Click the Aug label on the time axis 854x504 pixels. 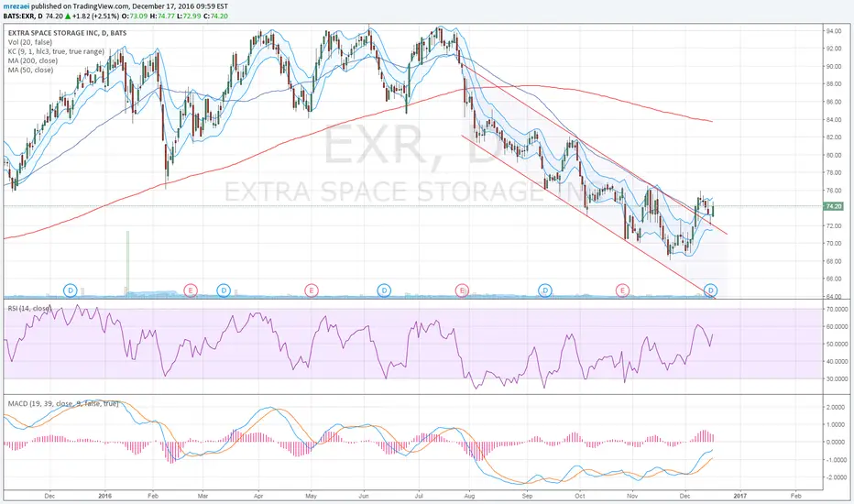(x=469, y=496)
